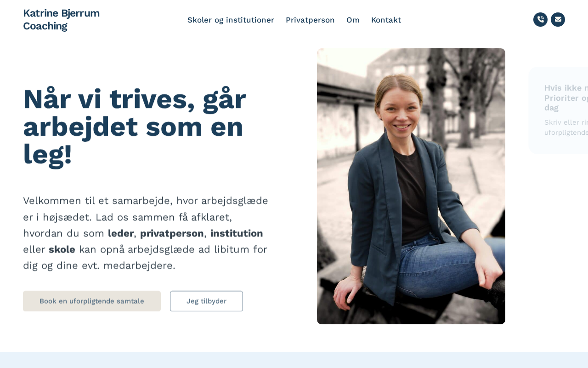The width and height of the screenshot is (588, 368).
Task: Click the light blue band at page bottom
Action: click(x=294, y=360)
